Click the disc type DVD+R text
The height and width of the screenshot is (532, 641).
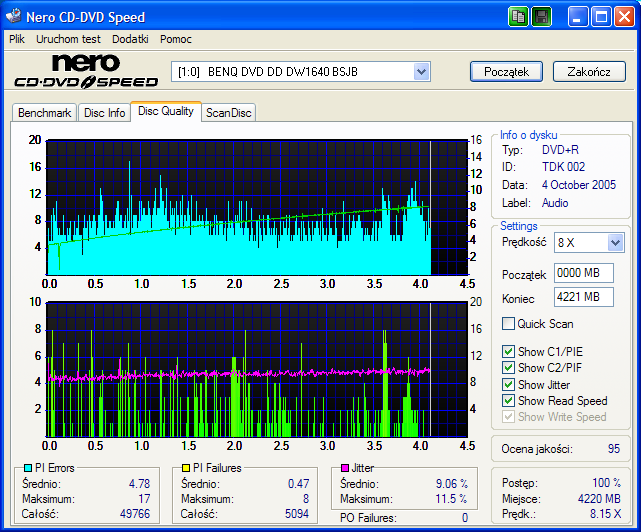pos(560,150)
